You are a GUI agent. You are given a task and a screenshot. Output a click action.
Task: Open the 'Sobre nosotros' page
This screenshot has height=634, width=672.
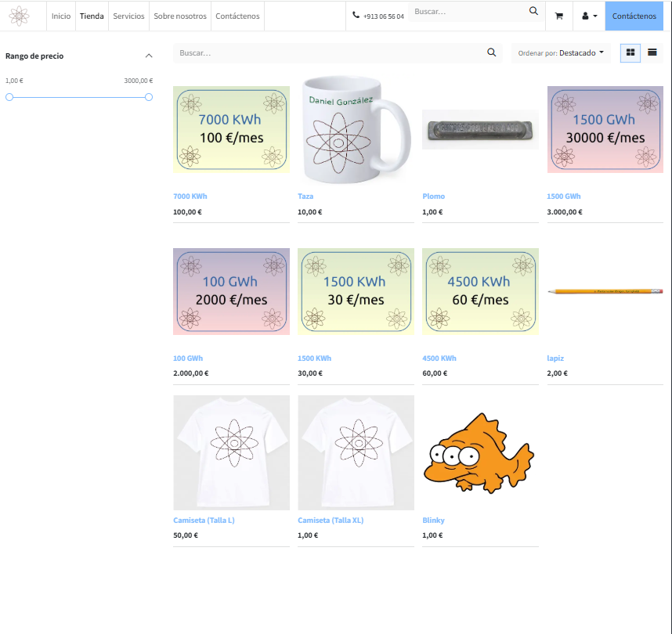point(180,16)
